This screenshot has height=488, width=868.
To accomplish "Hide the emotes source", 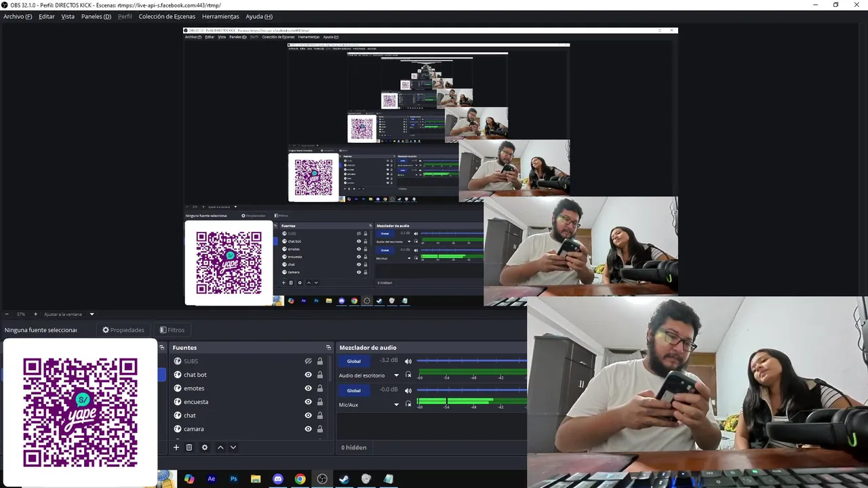I will (308, 388).
